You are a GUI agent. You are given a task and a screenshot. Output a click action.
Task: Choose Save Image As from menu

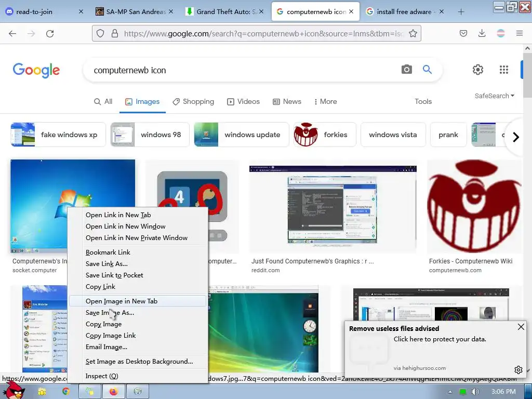coord(138,312)
